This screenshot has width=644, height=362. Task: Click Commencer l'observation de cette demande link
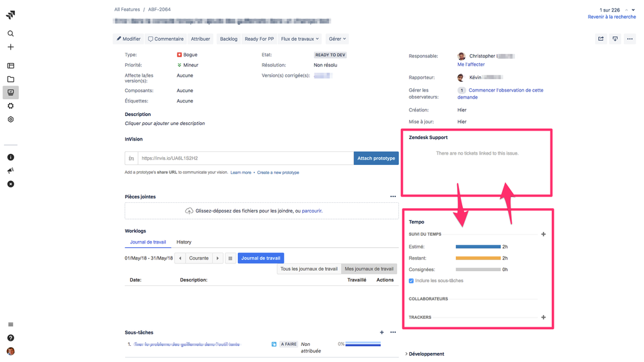500,93
